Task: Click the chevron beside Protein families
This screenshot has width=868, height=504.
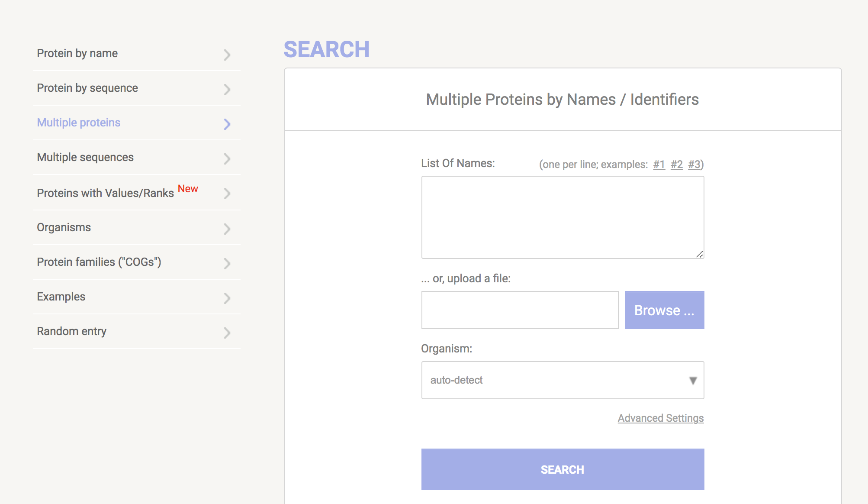Action: click(227, 263)
